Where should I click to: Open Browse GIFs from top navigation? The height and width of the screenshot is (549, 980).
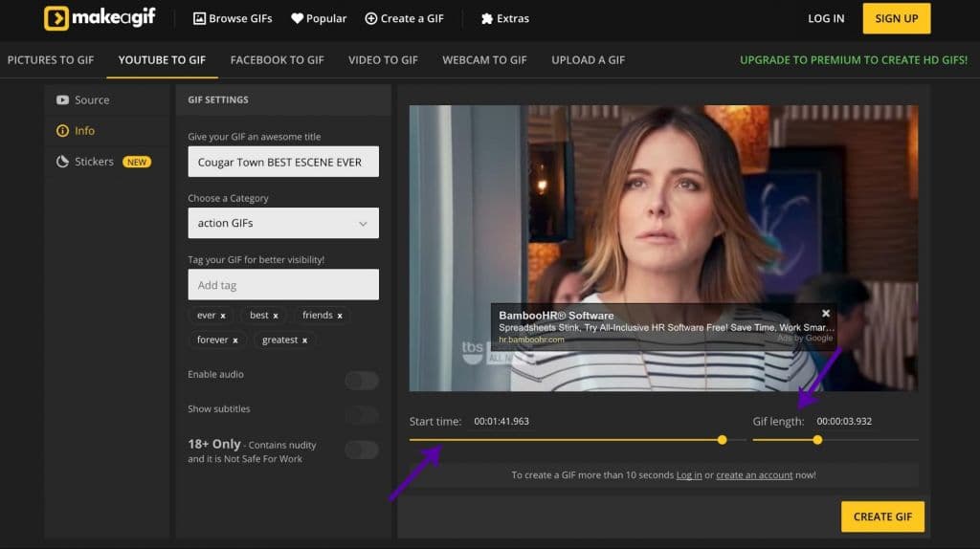point(233,19)
